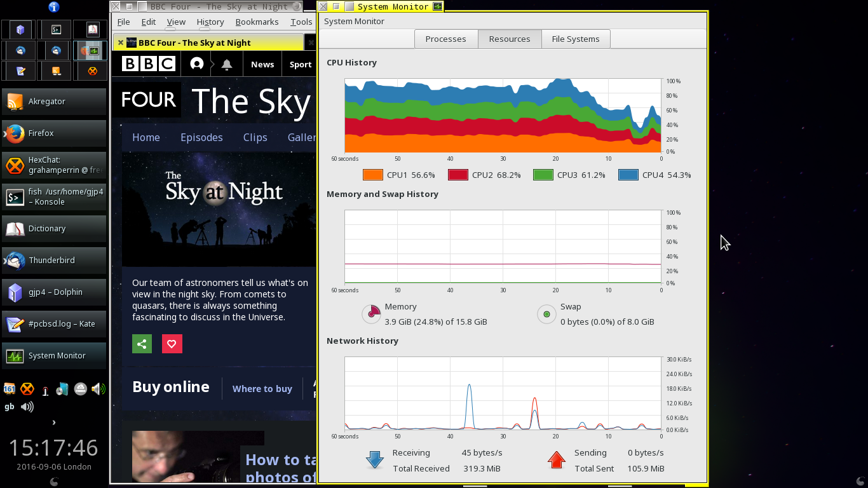Screen dimensions: 868x488
Task: Open the System Monitor application menu
Action: click(x=354, y=21)
